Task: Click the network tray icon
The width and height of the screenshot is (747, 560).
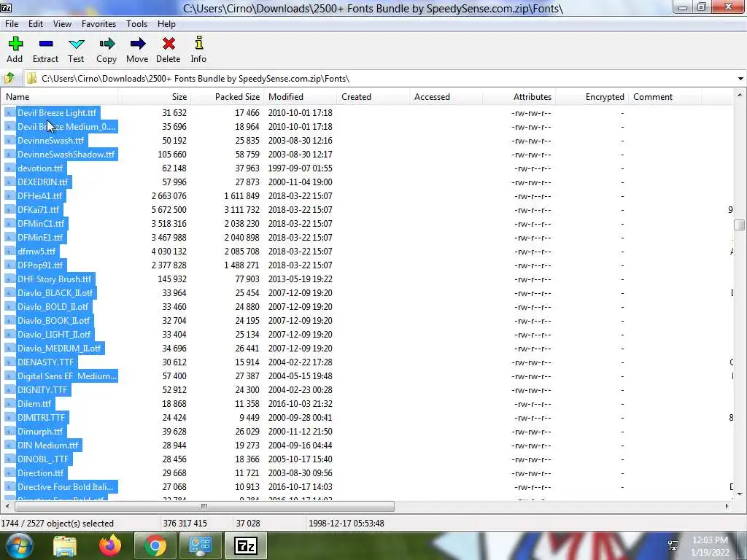Action: coord(673,545)
